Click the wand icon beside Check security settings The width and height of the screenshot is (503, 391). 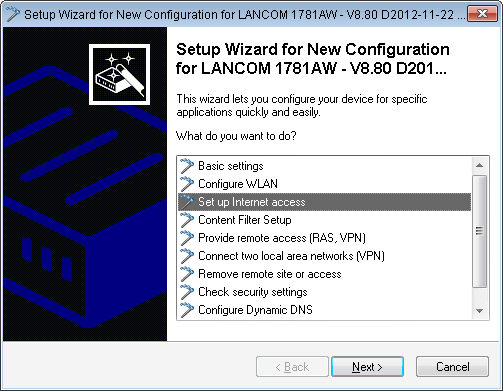187,292
